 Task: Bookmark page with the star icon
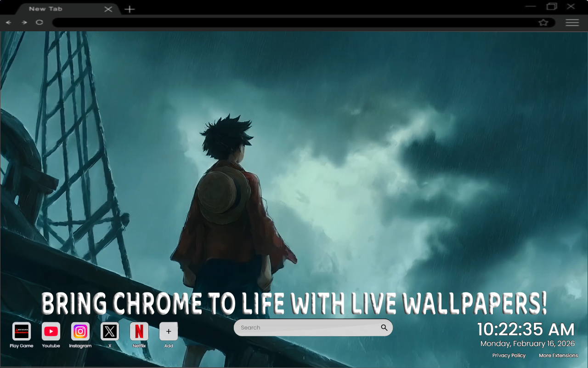(543, 23)
